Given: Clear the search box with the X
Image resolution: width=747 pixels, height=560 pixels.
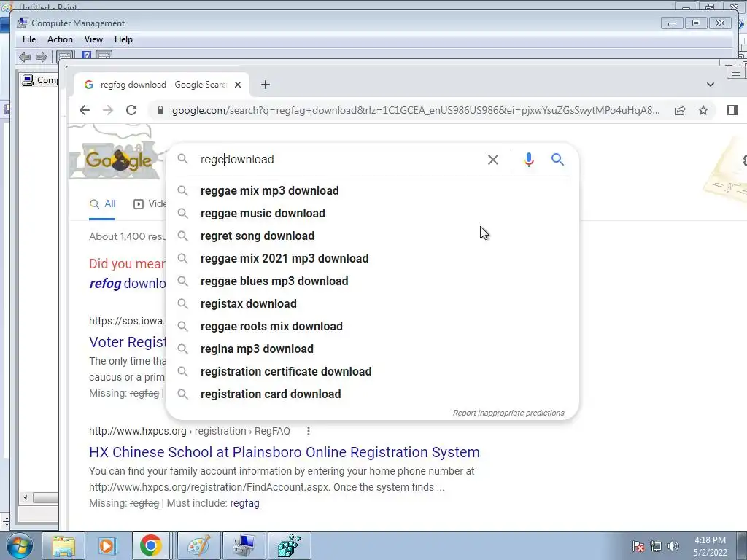Looking at the screenshot, I should (493, 160).
